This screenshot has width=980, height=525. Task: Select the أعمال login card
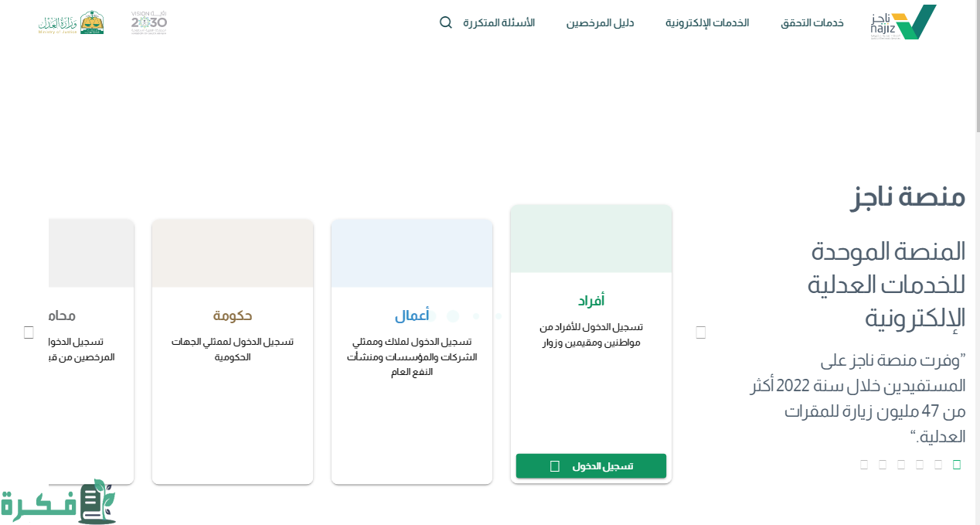[x=412, y=352]
